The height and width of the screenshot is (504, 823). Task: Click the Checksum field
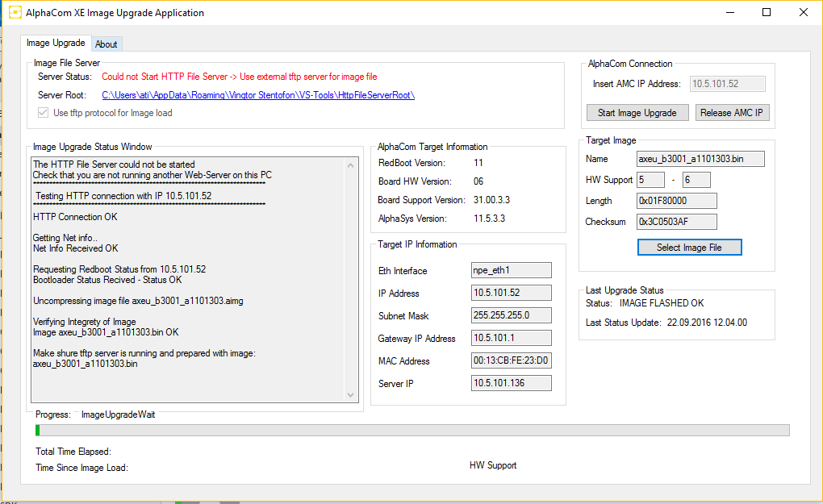tap(676, 222)
